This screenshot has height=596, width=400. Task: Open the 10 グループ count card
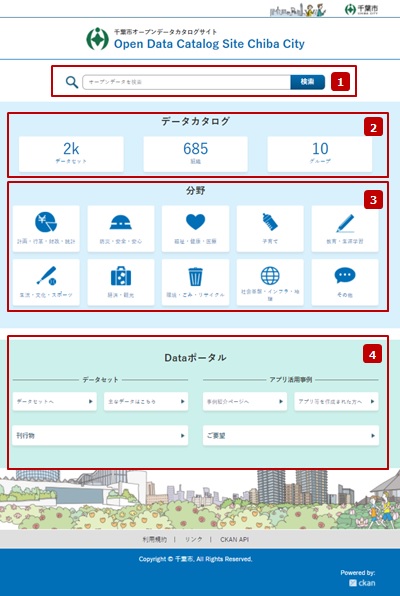pos(320,154)
